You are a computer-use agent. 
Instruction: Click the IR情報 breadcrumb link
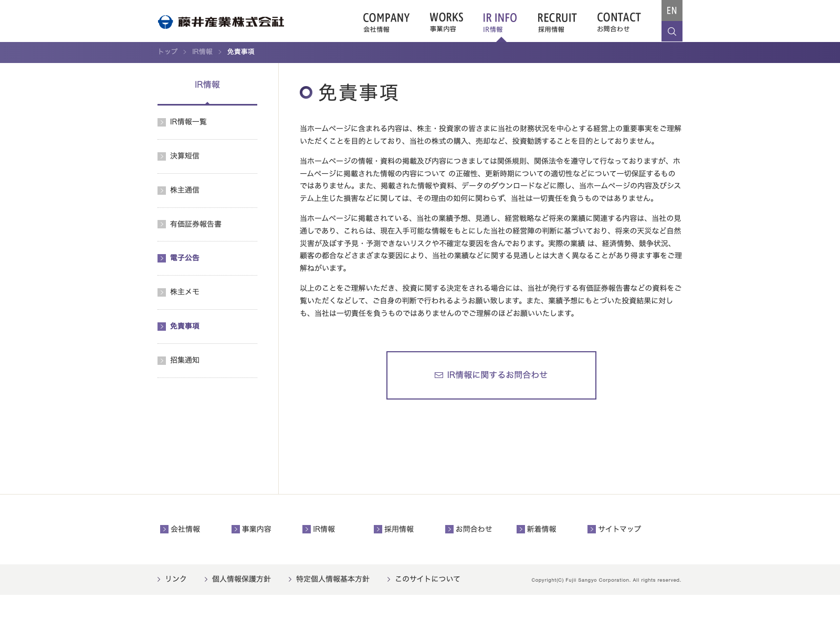(202, 51)
